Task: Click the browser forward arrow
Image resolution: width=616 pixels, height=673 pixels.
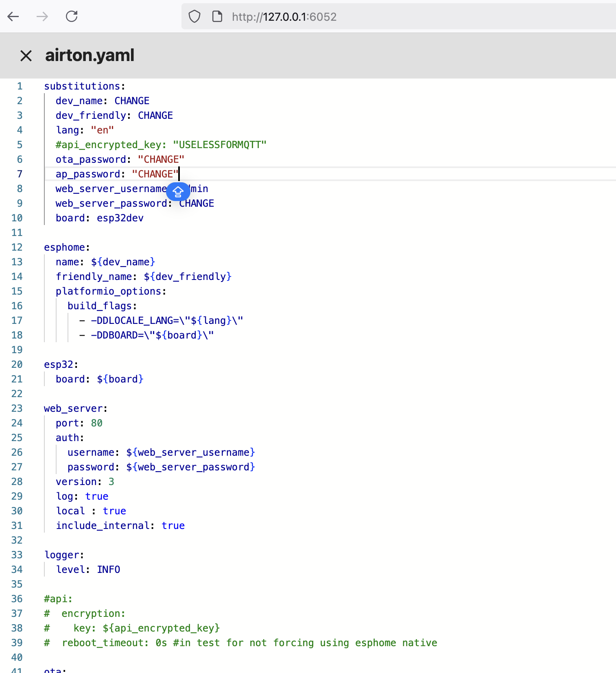Action: (x=42, y=17)
